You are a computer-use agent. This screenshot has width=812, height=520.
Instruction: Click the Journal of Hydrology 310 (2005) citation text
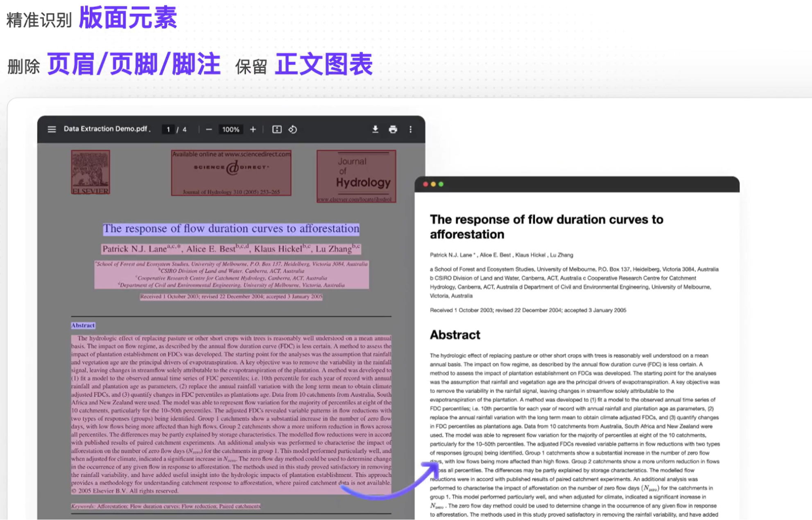[231, 192]
